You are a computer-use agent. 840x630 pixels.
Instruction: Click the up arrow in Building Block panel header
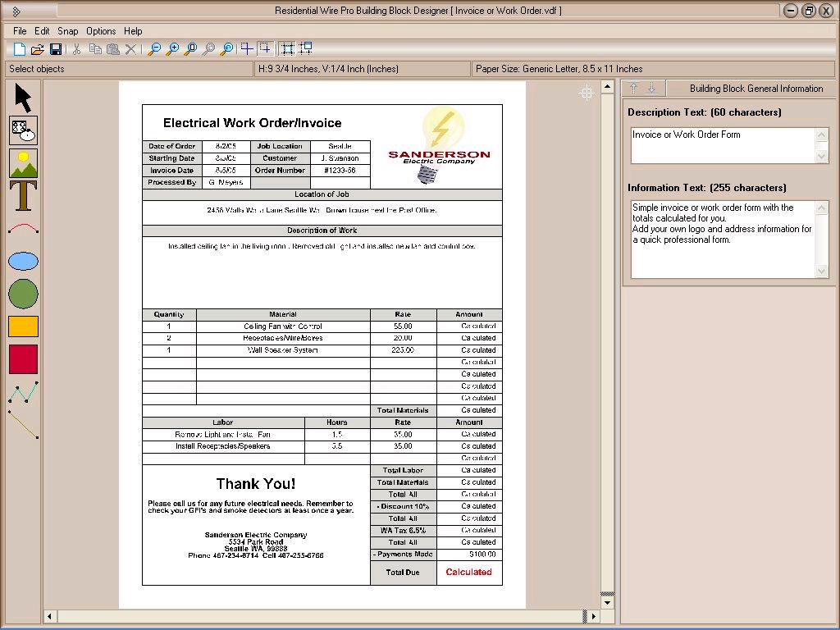(634, 89)
